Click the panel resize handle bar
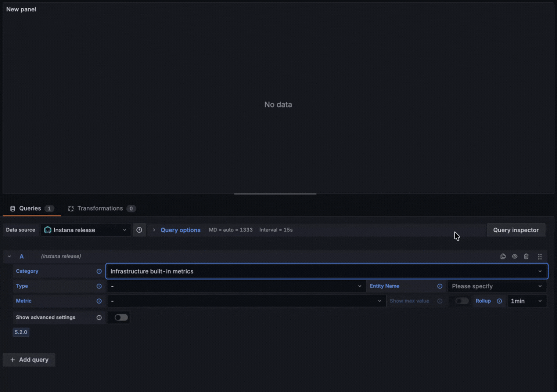 tap(275, 194)
